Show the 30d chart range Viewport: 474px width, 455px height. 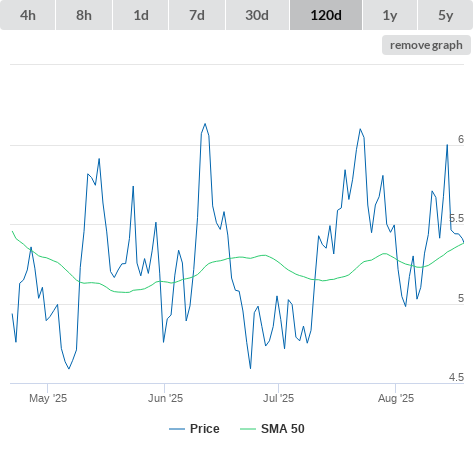pyautogui.click(x=257, y=15)
